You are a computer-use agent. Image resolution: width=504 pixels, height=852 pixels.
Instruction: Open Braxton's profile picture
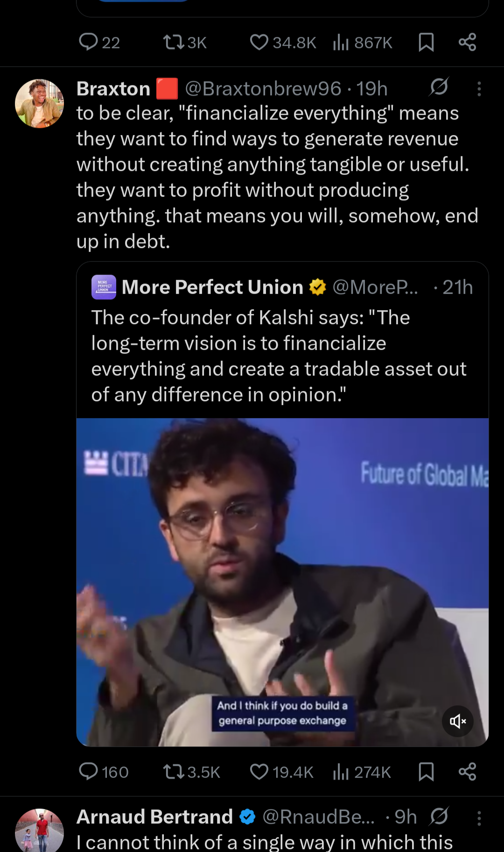point(40,103)
